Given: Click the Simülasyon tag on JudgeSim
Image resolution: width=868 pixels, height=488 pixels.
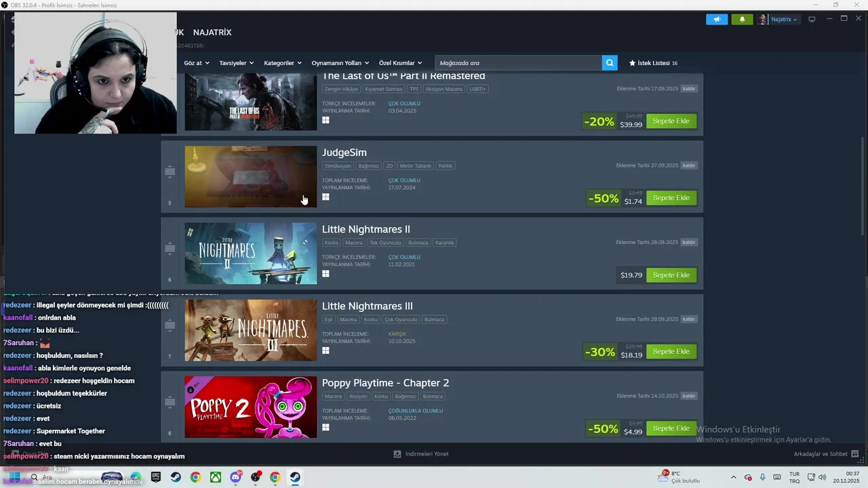Looking at the screenshot, I should (338, 166).
